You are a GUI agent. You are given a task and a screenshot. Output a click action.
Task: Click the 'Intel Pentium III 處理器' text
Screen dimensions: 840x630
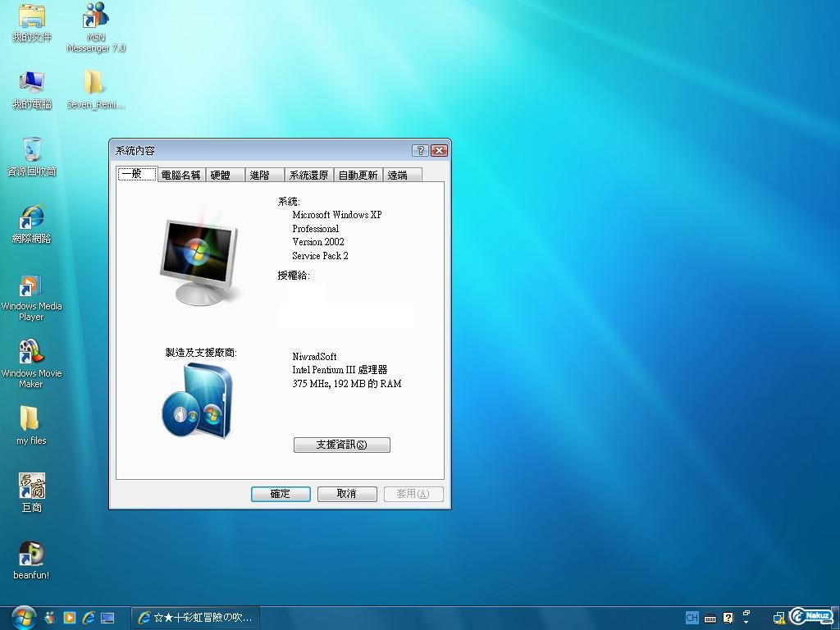pyautogui.click(x=340, y=370)
